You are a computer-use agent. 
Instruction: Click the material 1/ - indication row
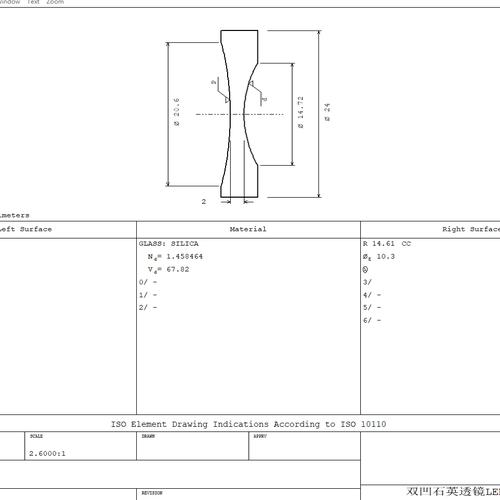[148, 295]
